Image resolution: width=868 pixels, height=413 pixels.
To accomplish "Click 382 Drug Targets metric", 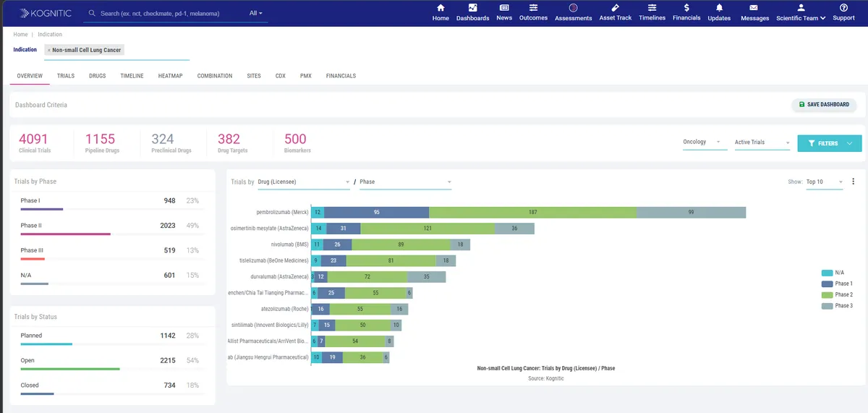I will [234, 142].
